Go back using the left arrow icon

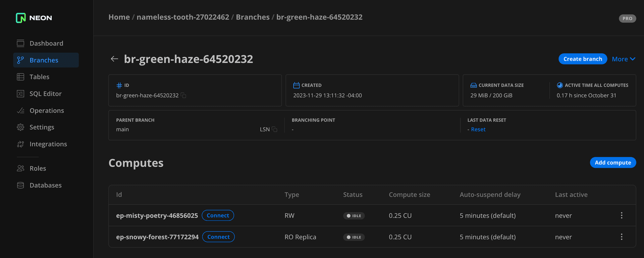click(x=114, y=59)
